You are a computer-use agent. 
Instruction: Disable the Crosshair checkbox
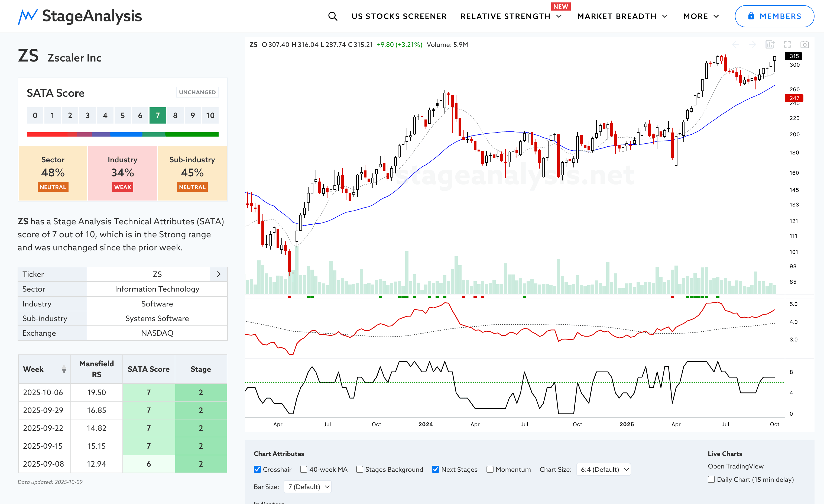point(257,469)
